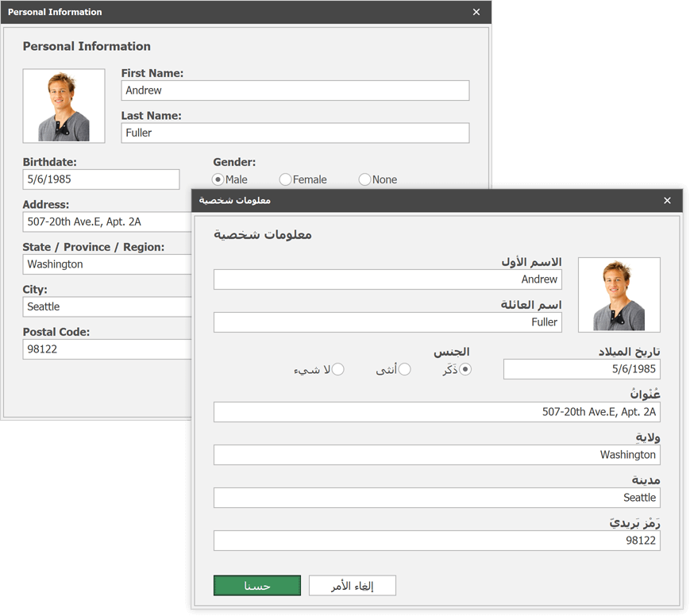Image resolution: width=690 pixels, height=616 pixels.
Task: Click the عُنْوانْ address field in the Arabic dialog
Action: tap(437, 411)
